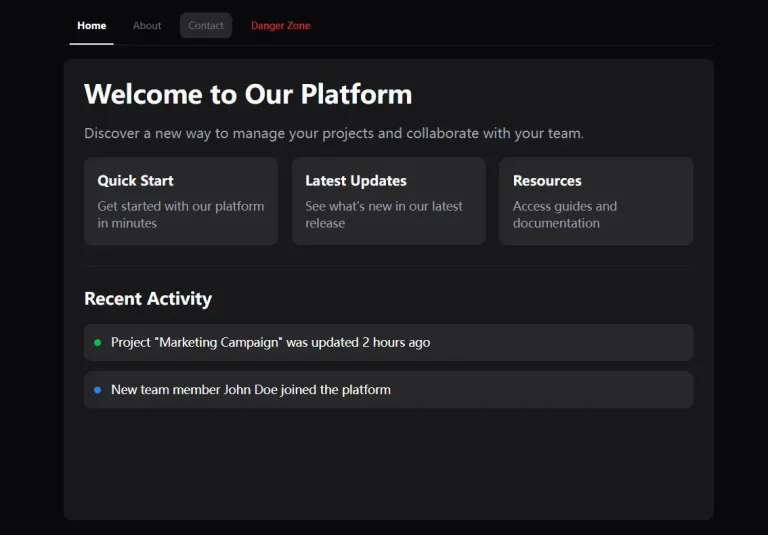Image resolution: width=768 pixels, height=535 pixels.
Task: Click "See what's new in our latest release"
Action: pos(383,214)
